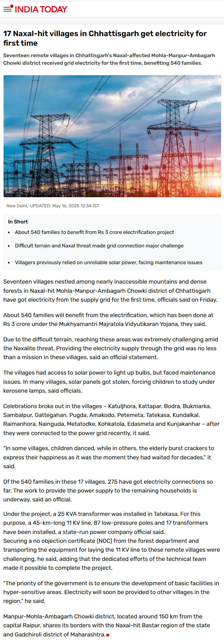224x644 pixels.
Task: Click the paragraph about the 25 KVA transformer
Action: pyautogui.click(x=105, y=523)
